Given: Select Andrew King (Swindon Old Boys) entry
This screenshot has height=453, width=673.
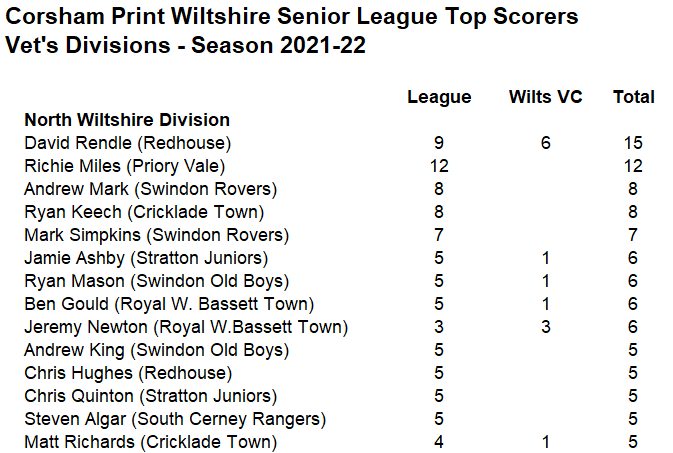Looking at the screenshot, I should [x=157, y=350].
